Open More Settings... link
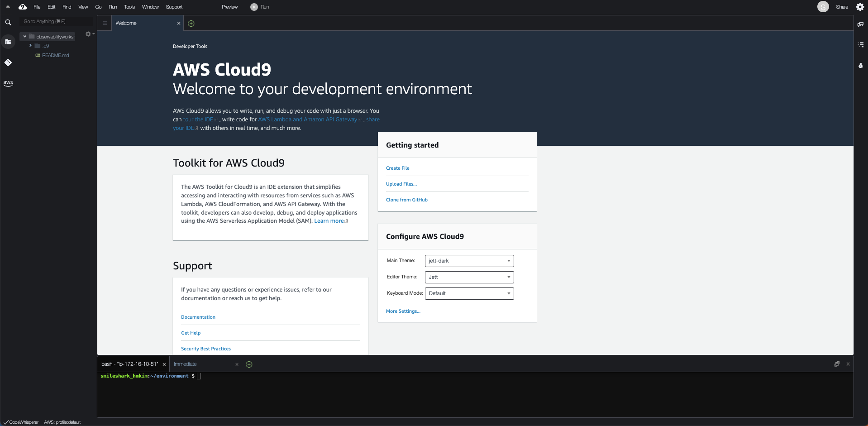Image resolution: width=868 pixels, height=426 pixels. (x=403, y=311)
